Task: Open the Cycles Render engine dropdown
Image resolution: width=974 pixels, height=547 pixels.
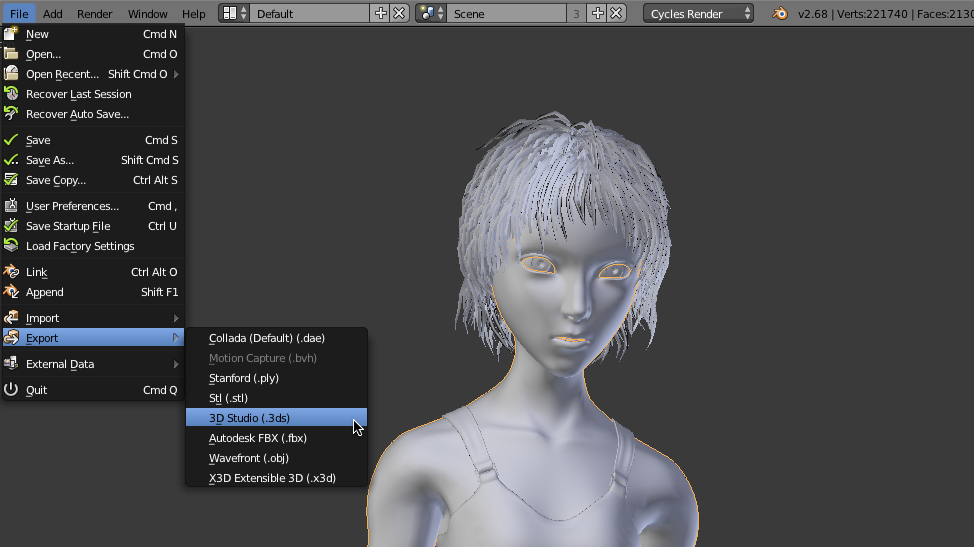Action: click(x=698, y=14)
